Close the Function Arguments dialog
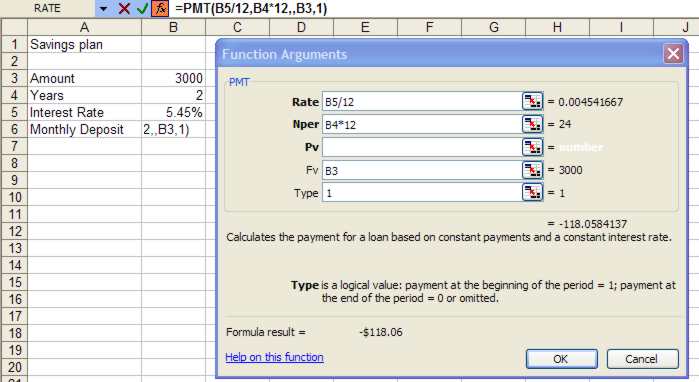The height and width of the screenshot is (382, 699). tap(673, 54)
